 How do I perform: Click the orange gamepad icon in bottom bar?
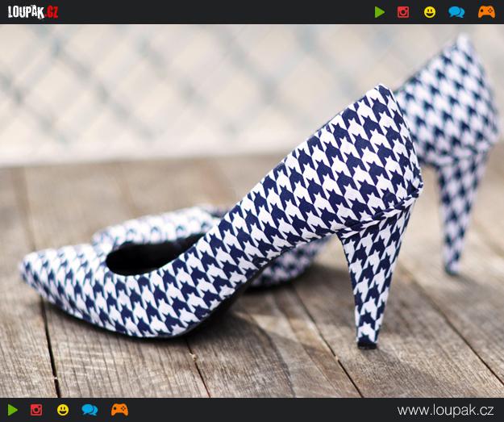tap(119, 410)
